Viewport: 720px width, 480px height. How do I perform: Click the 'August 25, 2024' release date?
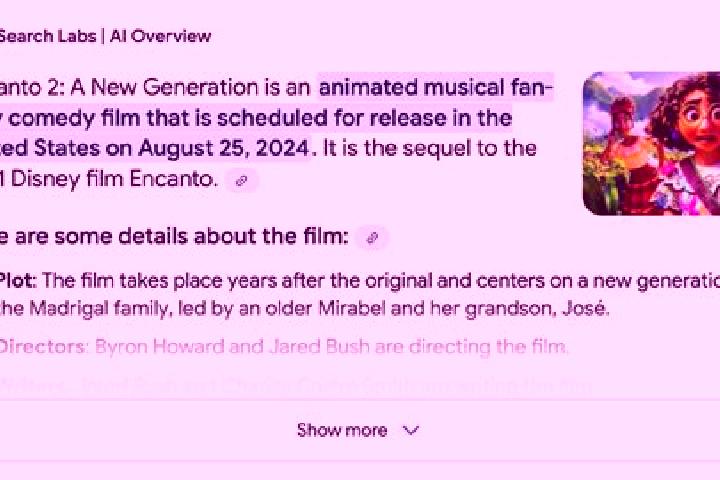point(224,148)
